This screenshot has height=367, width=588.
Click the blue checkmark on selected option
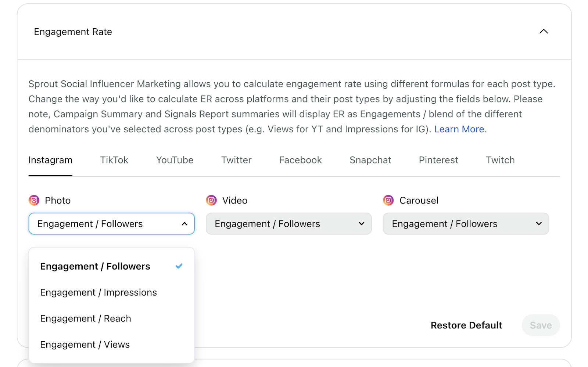click(x=179, y=266)
